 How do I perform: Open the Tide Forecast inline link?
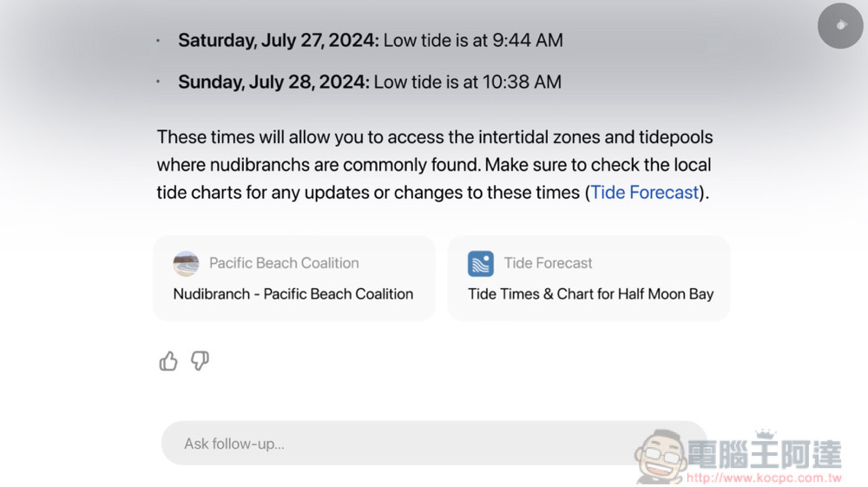pos(644,192)
